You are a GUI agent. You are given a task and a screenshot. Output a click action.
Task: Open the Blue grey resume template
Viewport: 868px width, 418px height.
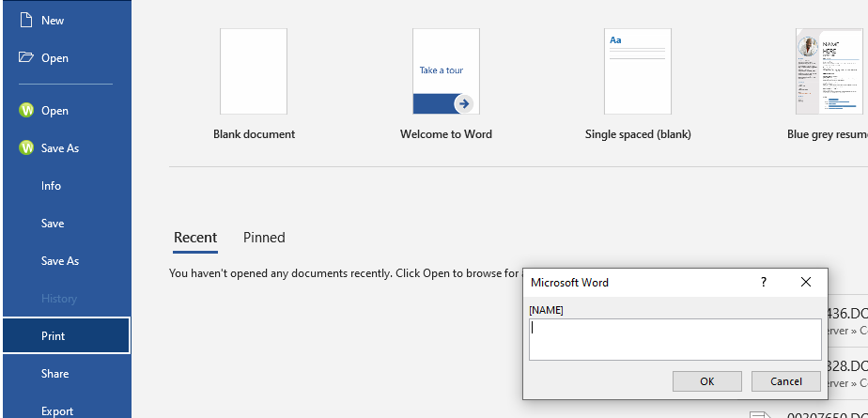tap(829, 71)
